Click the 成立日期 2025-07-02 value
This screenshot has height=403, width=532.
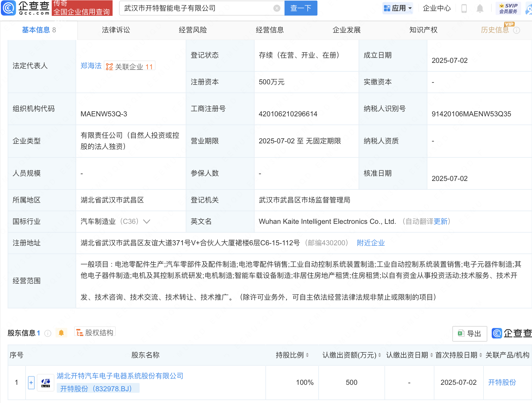pyautogui.click(x=449, y=61)
